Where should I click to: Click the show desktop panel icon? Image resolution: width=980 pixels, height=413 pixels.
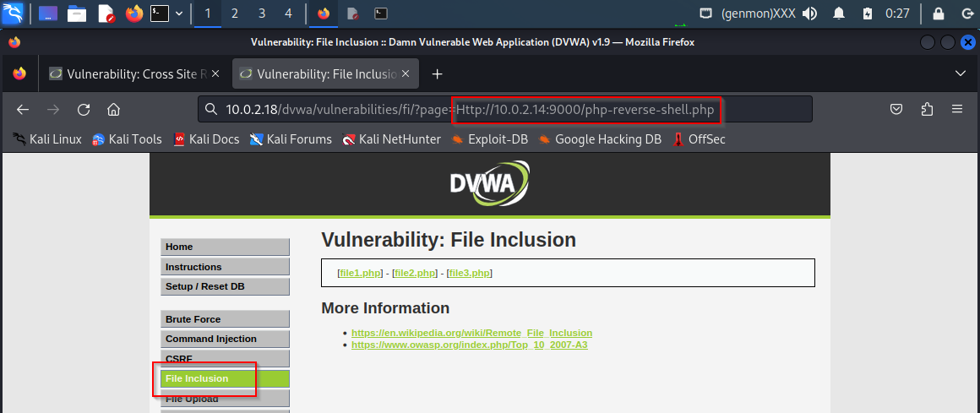(x=48, y=14)
